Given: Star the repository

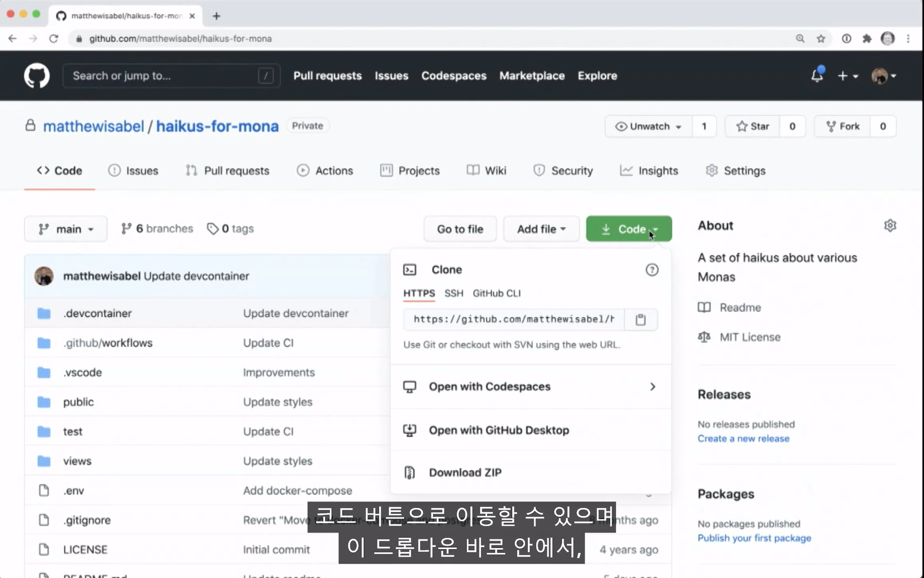Looking at the screenshot, I should click(752, 126).
